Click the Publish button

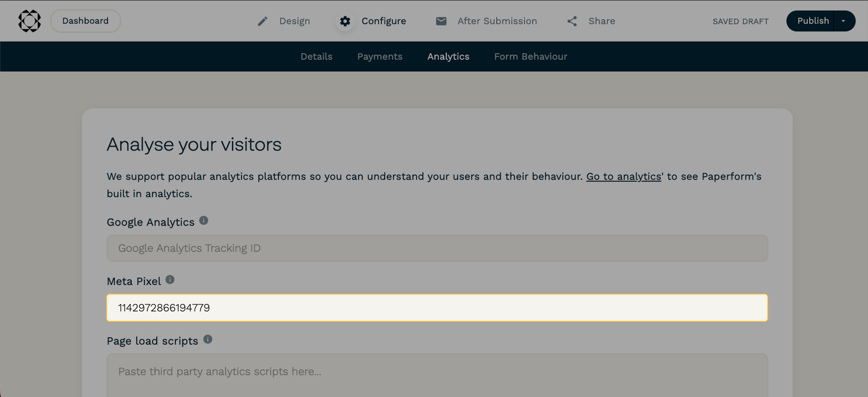pos(812,20)
